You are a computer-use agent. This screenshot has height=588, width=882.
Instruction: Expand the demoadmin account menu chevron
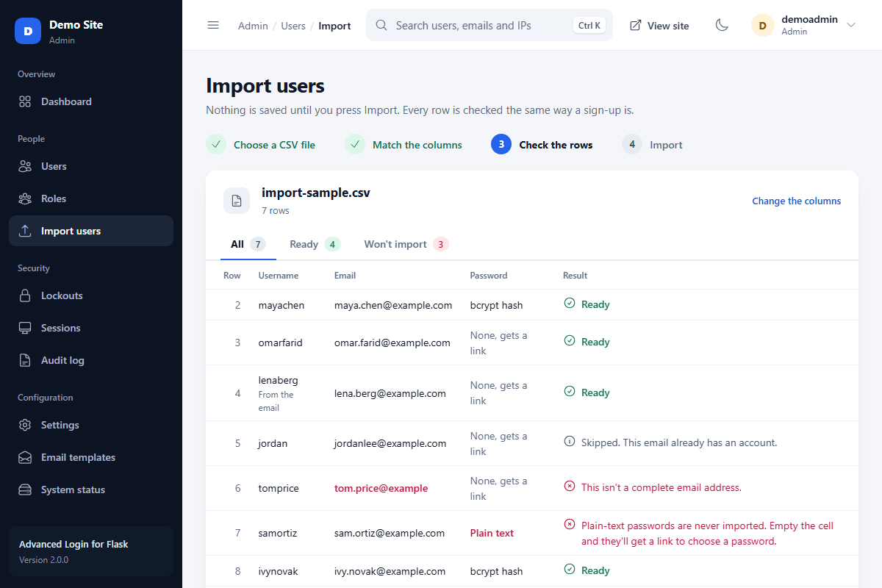[x=851, y=25]
